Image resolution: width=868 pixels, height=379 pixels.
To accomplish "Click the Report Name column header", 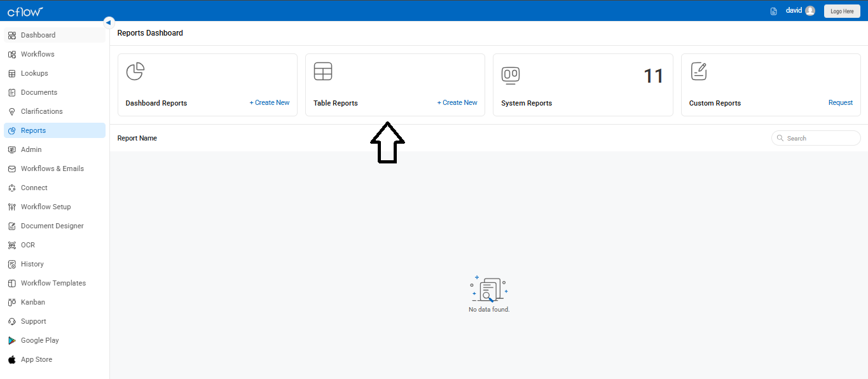I will pyautogui.click(x=137, y=138).
